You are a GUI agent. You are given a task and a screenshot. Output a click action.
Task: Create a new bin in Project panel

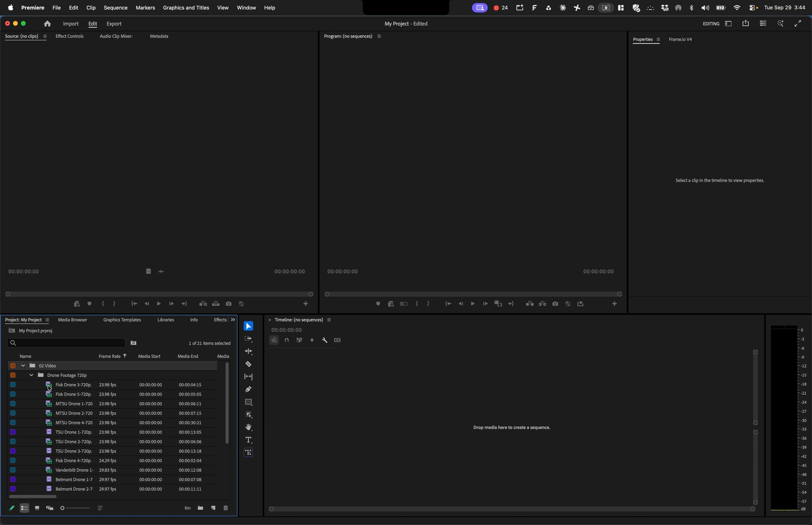click(201, 508)
